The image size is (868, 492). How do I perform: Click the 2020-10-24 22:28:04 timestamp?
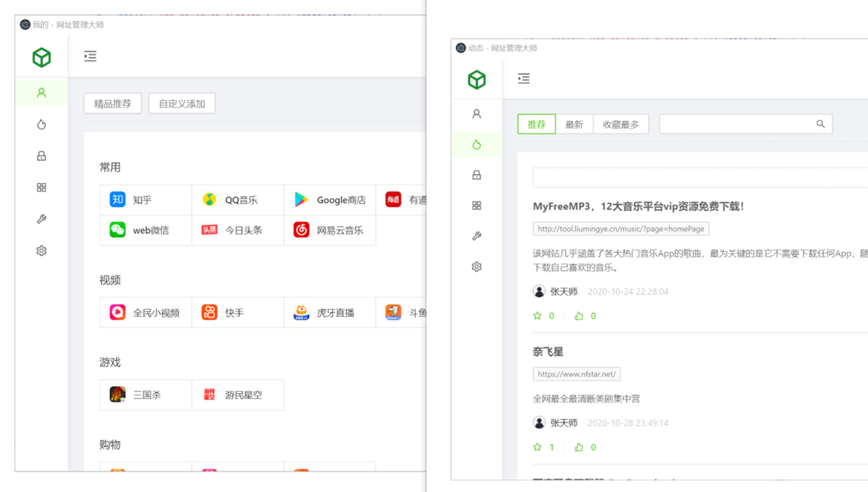coord(628,291)
